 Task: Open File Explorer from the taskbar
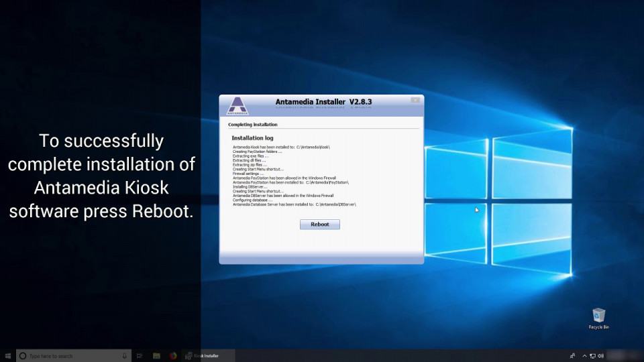(156, 356)
